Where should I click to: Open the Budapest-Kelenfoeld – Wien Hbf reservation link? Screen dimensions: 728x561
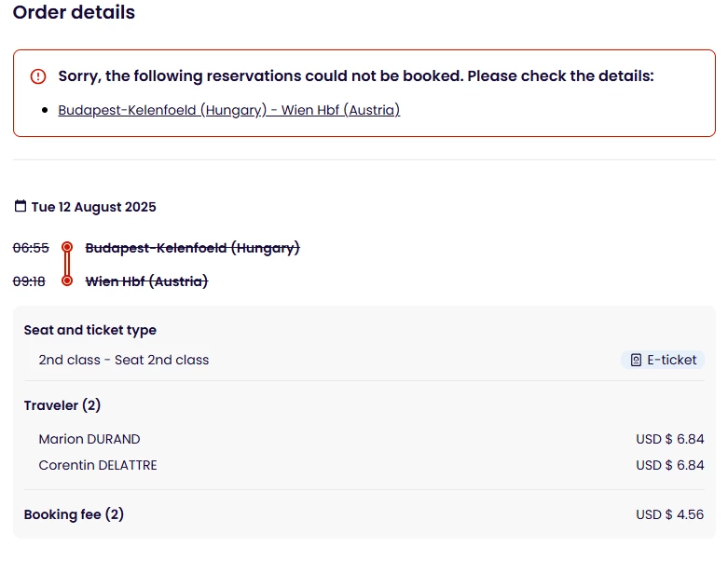(228, 110)
